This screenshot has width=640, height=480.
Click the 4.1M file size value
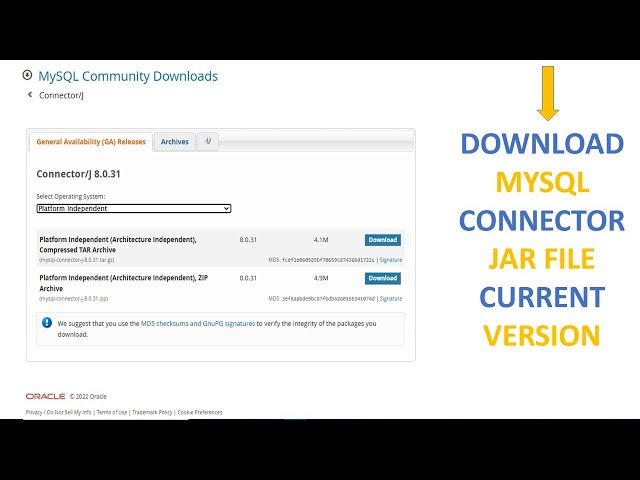[x=321, y=240]
